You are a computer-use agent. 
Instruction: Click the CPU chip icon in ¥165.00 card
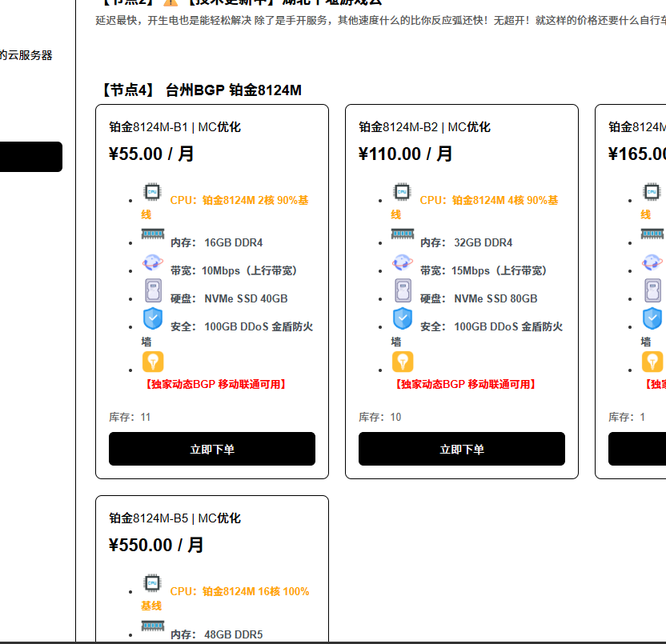pyautogui.click(x=652, y=192)
